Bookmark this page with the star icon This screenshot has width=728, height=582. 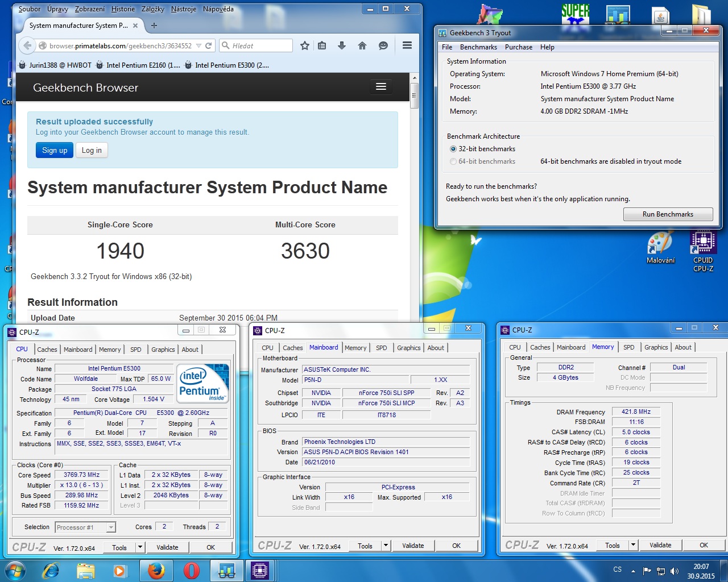[305, 45]
